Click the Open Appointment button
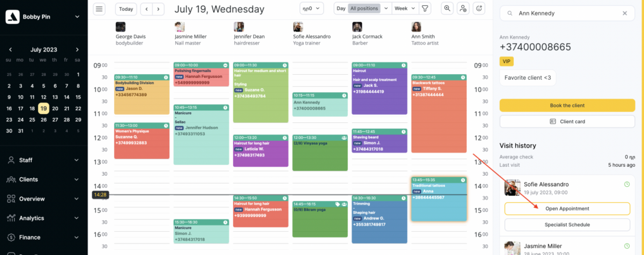The height and width of the screenshot is (255, 644). pyautogui.click(x=567, y=209)
